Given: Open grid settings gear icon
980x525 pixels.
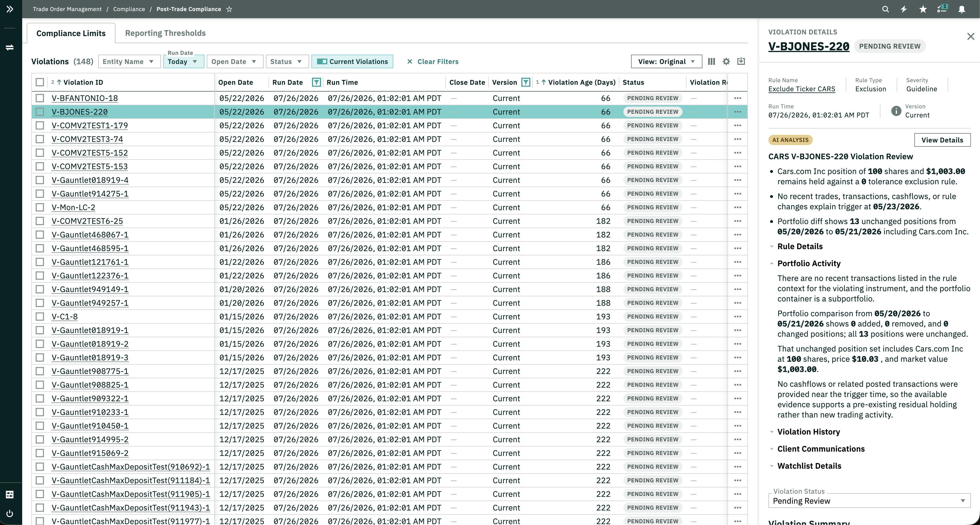Looking at the screenshot, I should tap(726, 61).
